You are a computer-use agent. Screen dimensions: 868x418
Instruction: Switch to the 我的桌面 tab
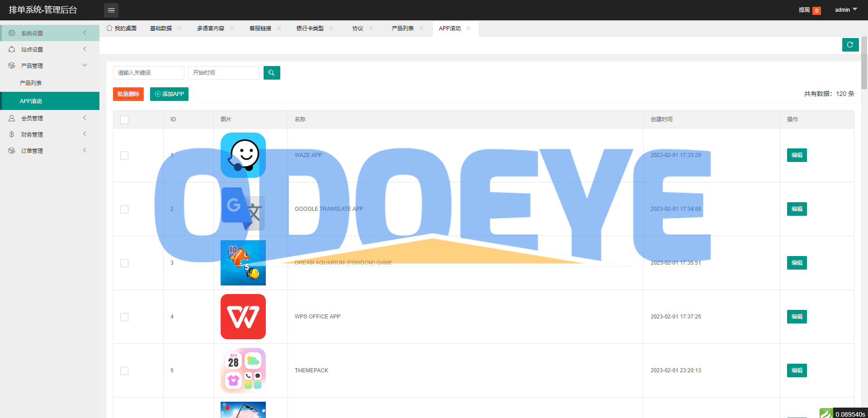pos(125,28)
